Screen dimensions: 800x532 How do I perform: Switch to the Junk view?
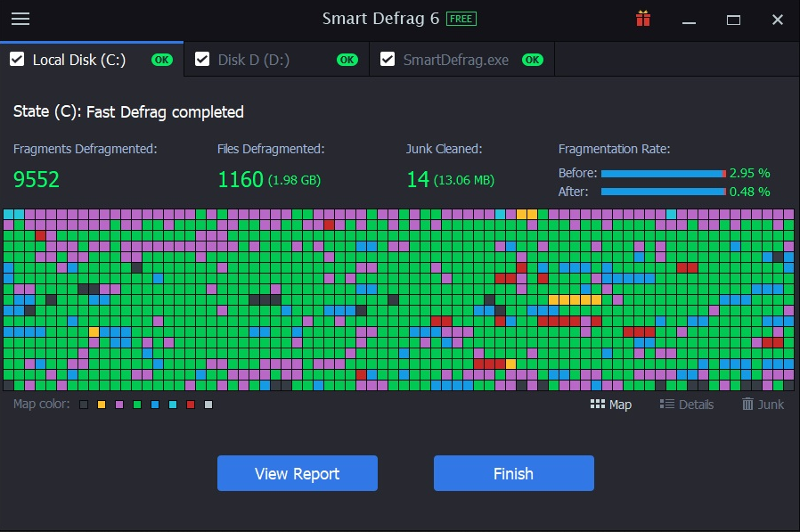pyautogui.click(x=763, y=405)
